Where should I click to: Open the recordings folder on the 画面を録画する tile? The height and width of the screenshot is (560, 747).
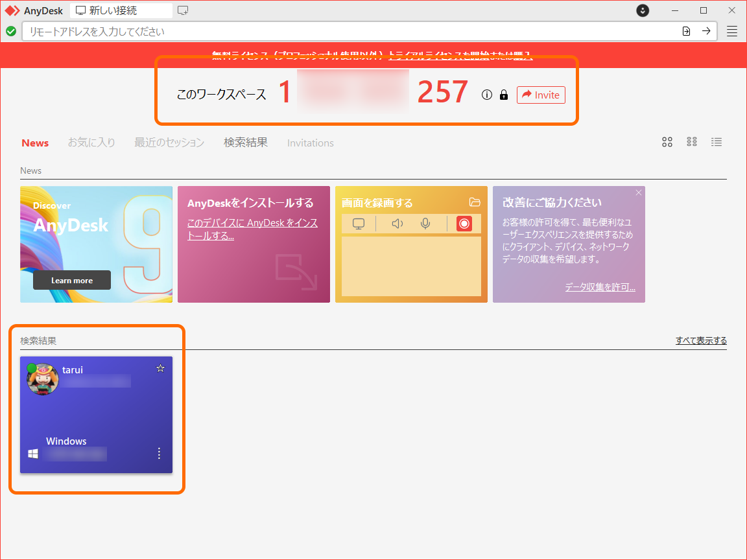point(476,202)
